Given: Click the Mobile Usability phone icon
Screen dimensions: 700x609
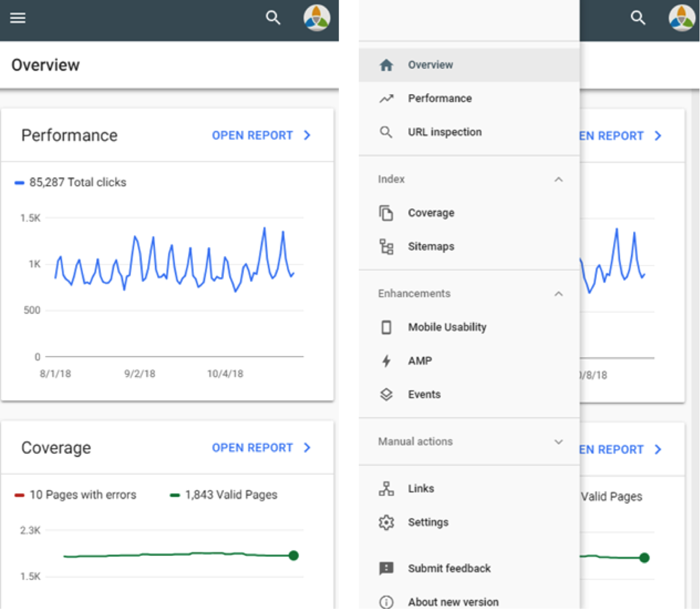Looking at the screenshot, I should (x=386, y=327).
